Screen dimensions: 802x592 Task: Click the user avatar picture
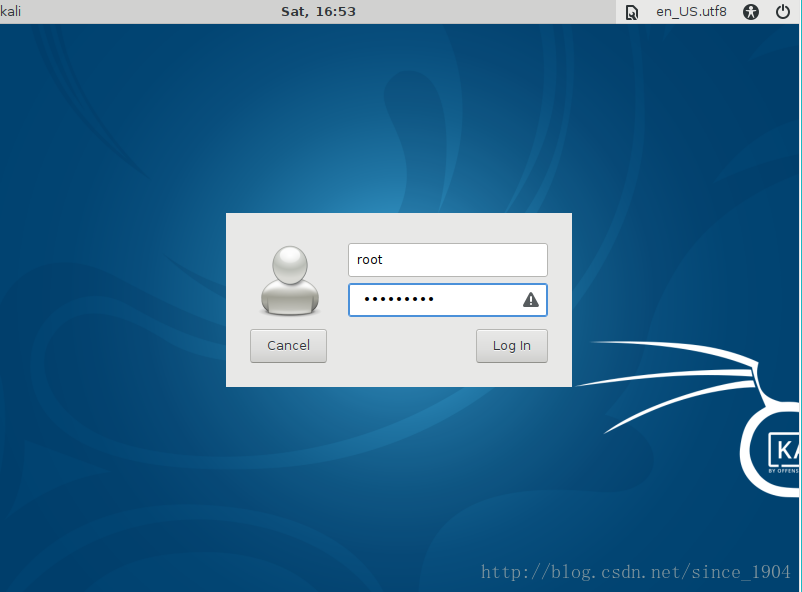[290, 280]
